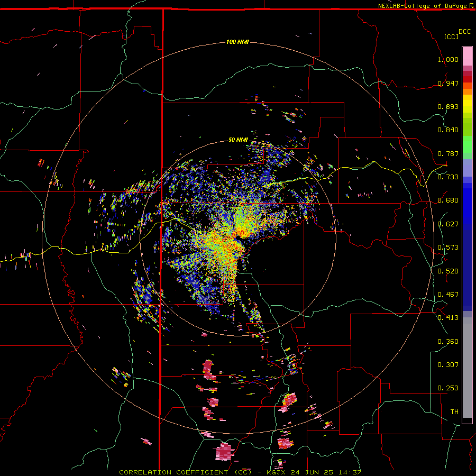This screenshot has width=476, height=476.
Task: Click the 0.467 scale value
Action: [448, 295]
